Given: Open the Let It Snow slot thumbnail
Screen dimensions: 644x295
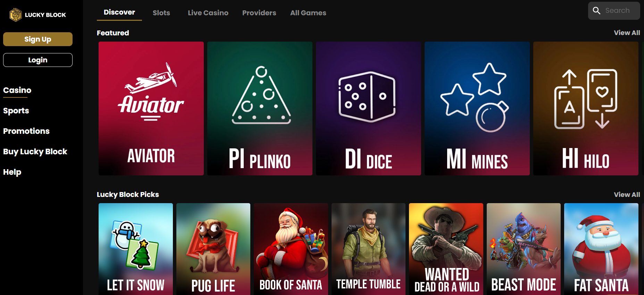Looking at the screenshot, I should [x=136, y=249].
